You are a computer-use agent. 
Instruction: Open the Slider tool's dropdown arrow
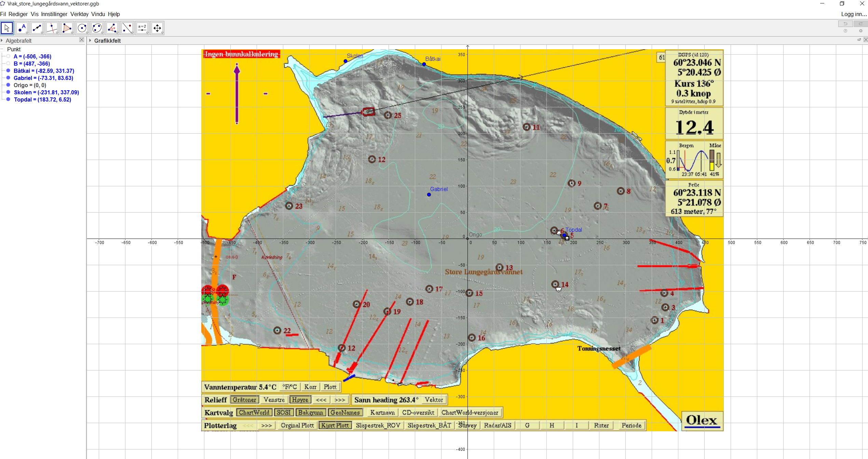[147, 33]
